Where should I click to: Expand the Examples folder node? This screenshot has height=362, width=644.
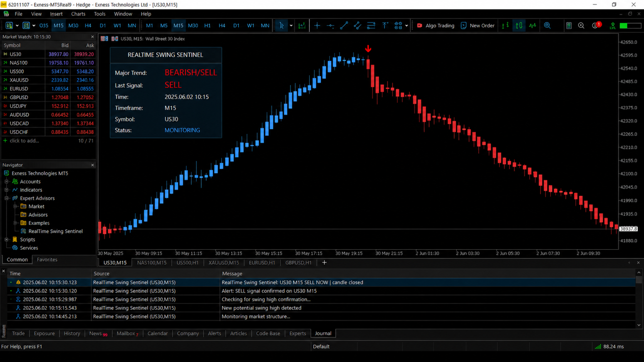click(x=15, y=223)
